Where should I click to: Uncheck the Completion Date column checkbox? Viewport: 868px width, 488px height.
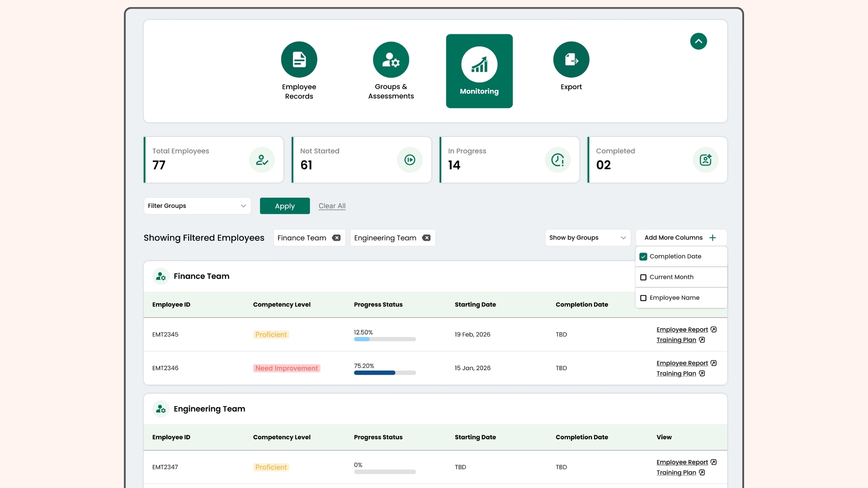coord(643,257)
